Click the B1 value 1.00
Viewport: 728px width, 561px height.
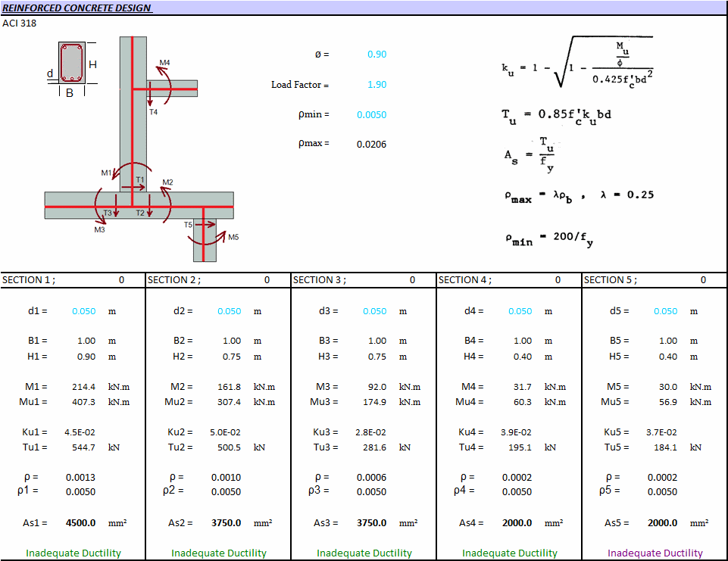tap(86, 341)
